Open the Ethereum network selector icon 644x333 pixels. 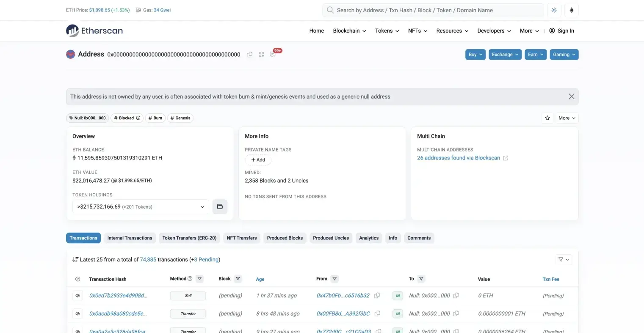click(572, 10)
